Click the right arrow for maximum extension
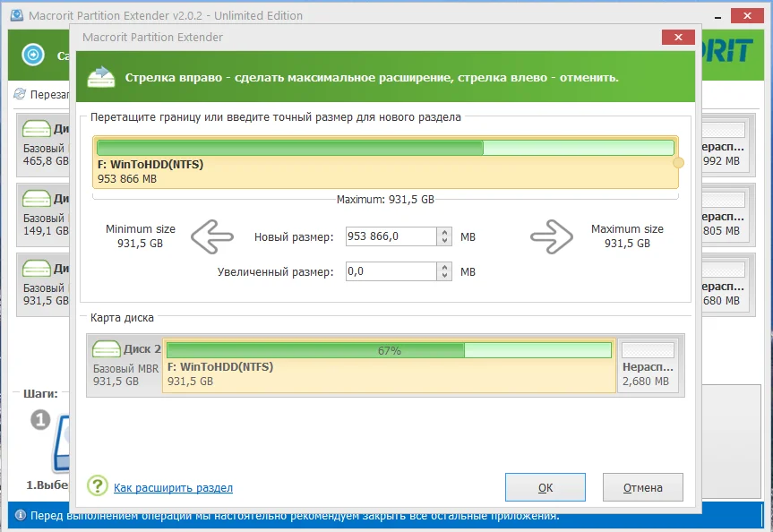773x532 pixels. pyautogui.click(x=552, y=237)
